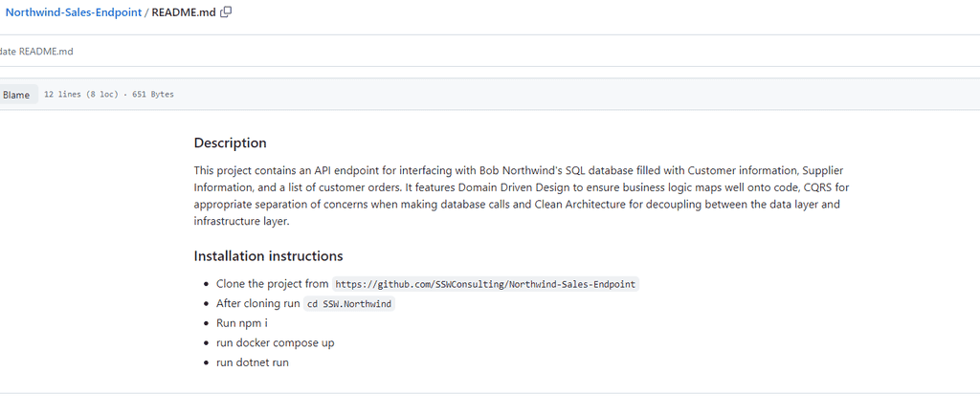The height and width of the screenshot is (416, 980).
Task: Click the "run dotnet run" step
Action: pyautogui.click(x=252, y=363)
